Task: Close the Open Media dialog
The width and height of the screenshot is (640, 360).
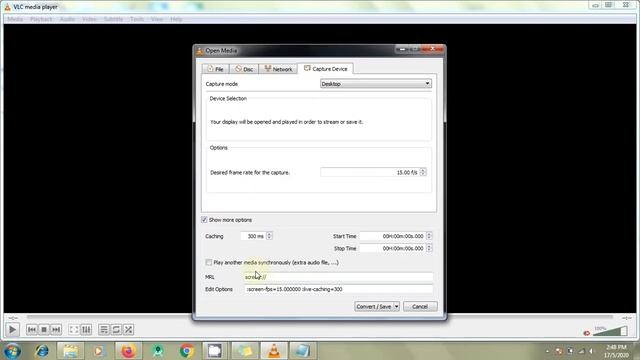Action: coord(433,49)
